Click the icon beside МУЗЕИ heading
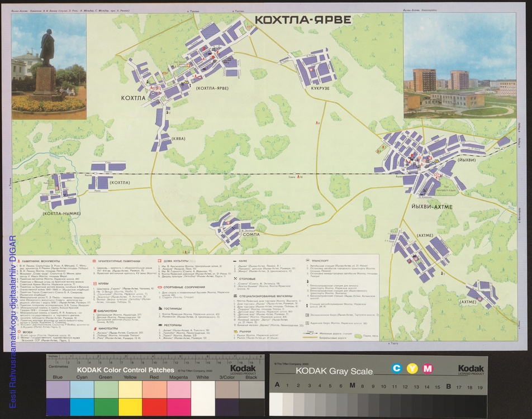The image size is (532, 419). click(20, 332)
